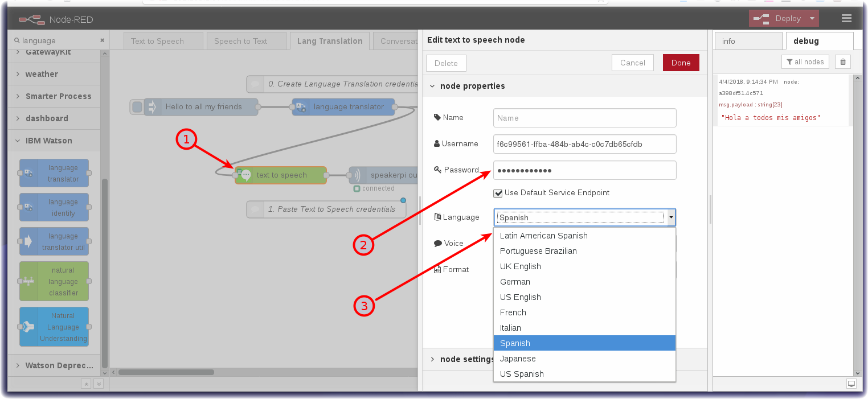Choose Portuguese Brazilian from language list
Image resolution: width=868 pixels, height=399 pixels.
tap(584, 251)
